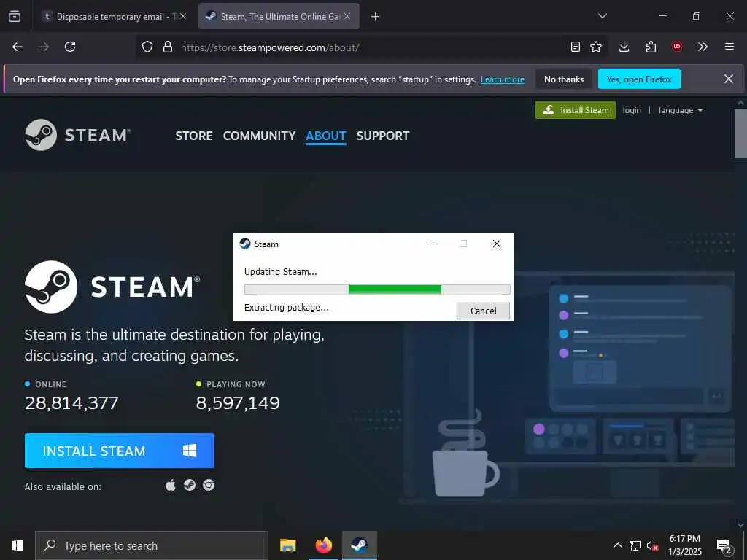The width and height of the screenshot is (747, 560).
Task: Go back to previous page
Action: pos(18,47)
